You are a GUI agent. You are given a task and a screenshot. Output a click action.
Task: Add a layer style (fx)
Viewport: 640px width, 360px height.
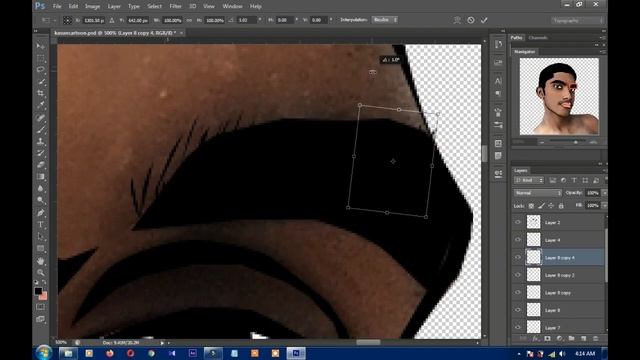tap(535, 338)
